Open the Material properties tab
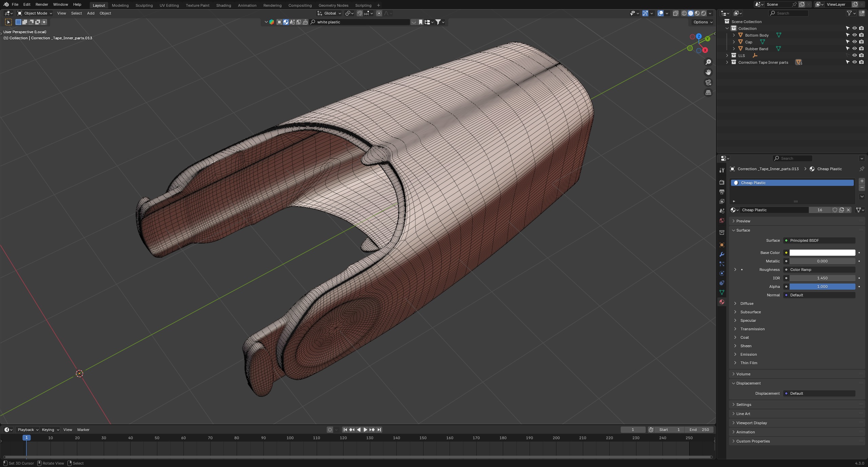 722,302
